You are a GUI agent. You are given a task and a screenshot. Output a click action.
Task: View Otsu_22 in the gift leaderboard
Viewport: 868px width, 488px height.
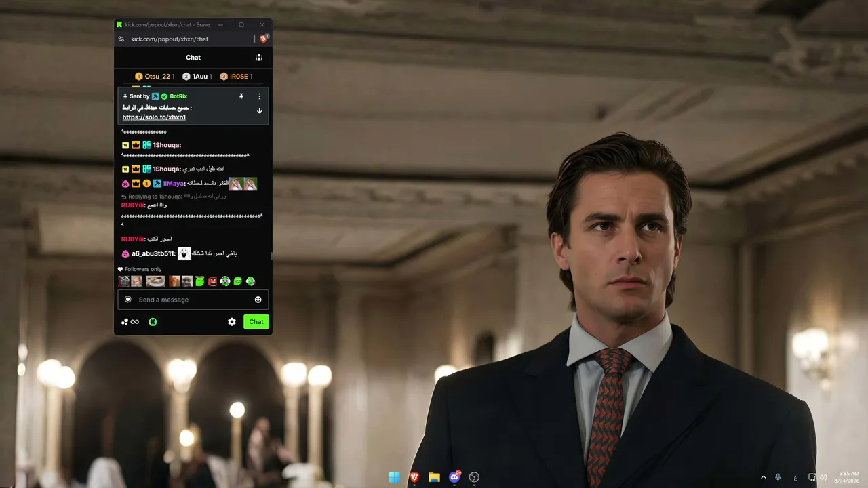(x=155, y=77)
